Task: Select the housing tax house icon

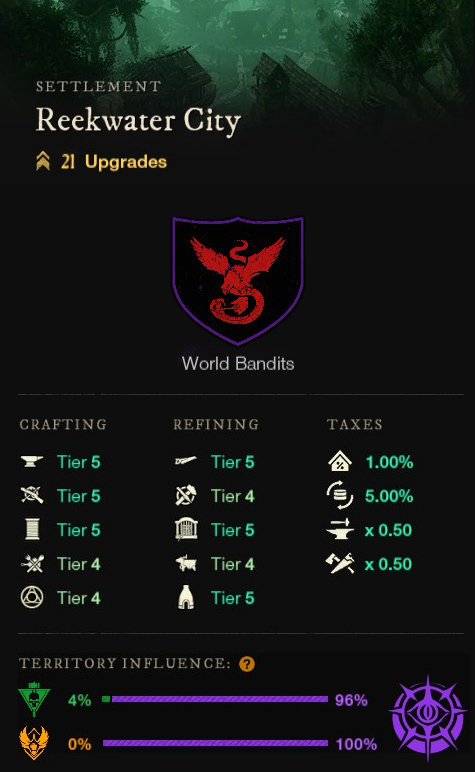Action: (340, 462)
